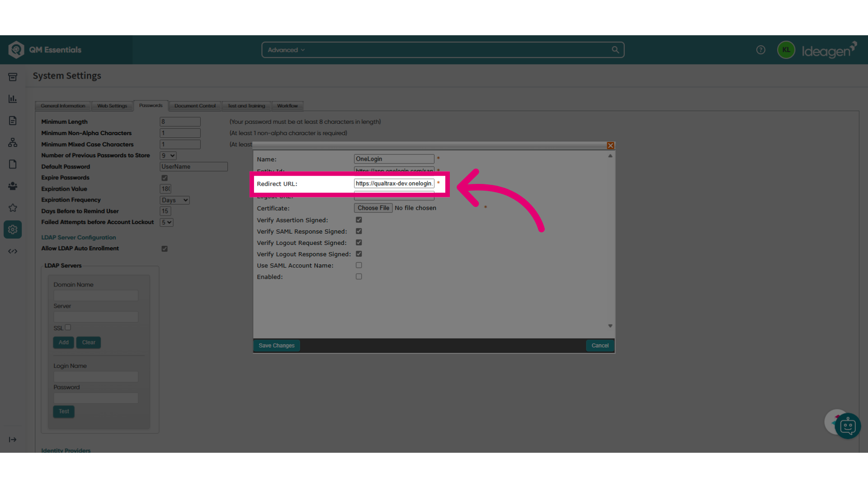The width and height of the screenshot is (868, 488).
Task: Switch to Test and Training tab
Action: coord(246,106)
